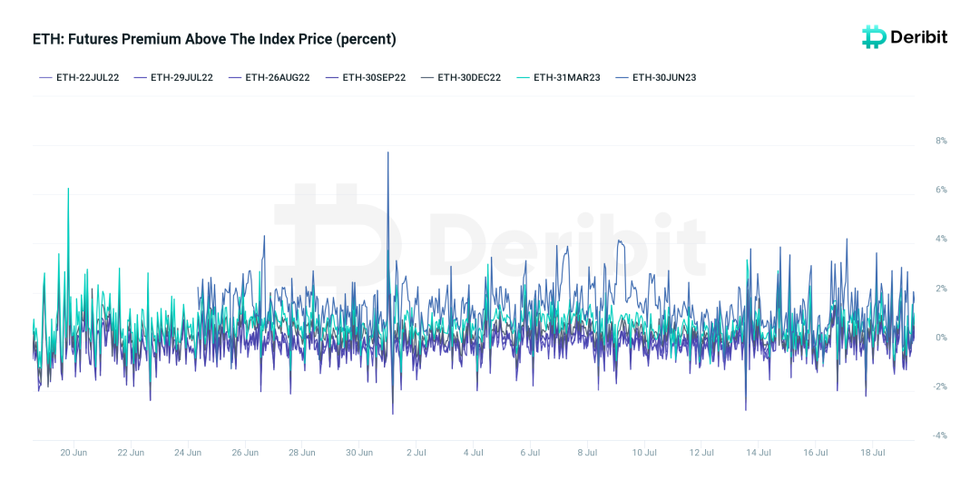
Task: Hide the ETH-30DEC22 series
Action: click(461, 78)
